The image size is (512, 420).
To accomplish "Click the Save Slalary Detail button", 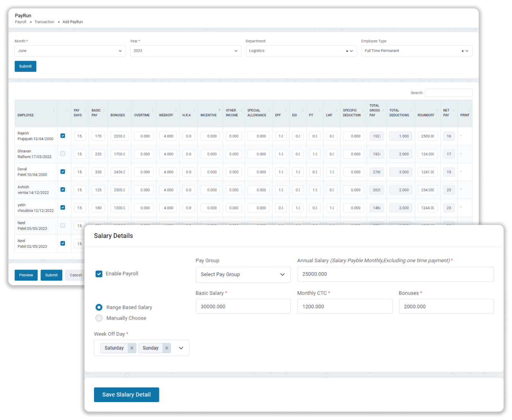I will coord(126,394).
